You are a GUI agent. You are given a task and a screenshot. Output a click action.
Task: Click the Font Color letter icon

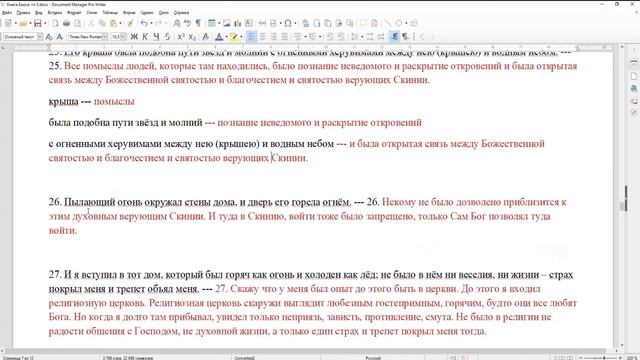tap(219, 37)
